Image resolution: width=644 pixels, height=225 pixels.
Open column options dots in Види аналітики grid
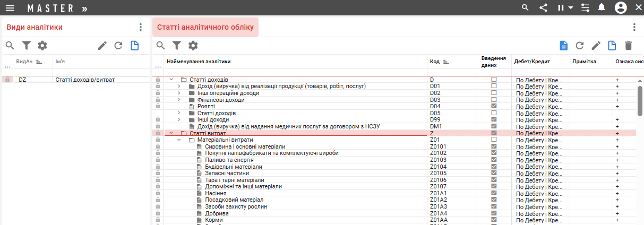pyautogui.click(x=7, y=67)
